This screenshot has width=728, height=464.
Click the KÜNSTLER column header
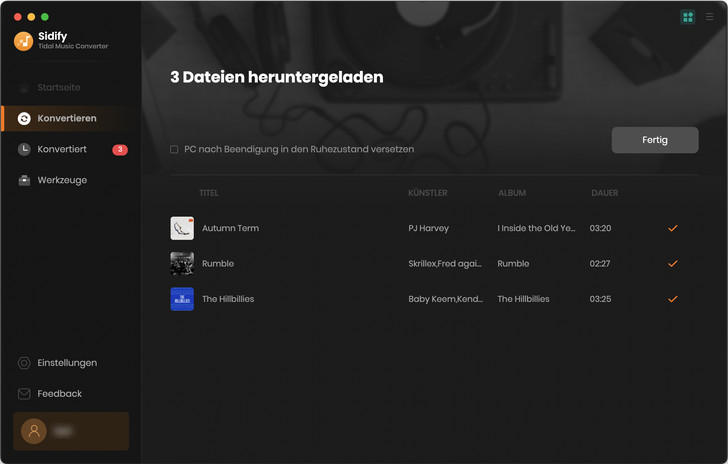coord(428,193)
